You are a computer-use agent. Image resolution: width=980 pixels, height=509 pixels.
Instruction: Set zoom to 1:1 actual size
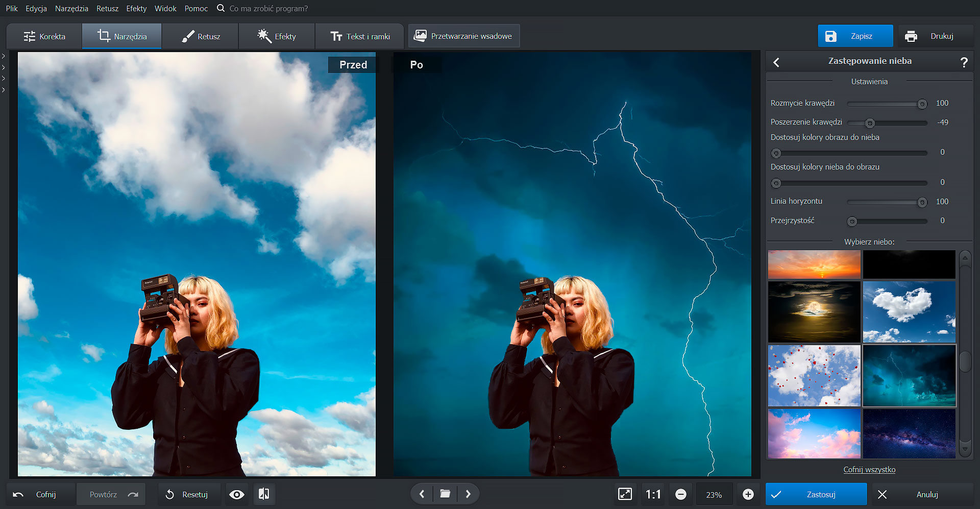653,494
